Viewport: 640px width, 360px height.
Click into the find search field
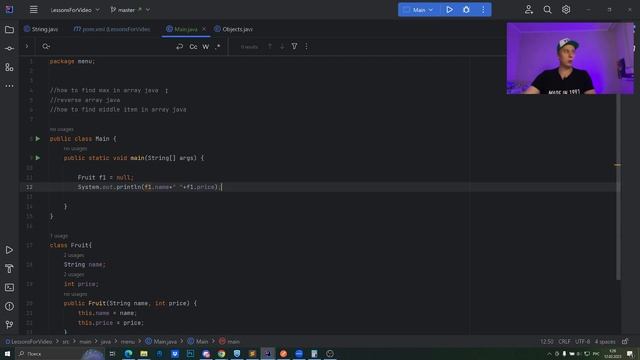112,47
